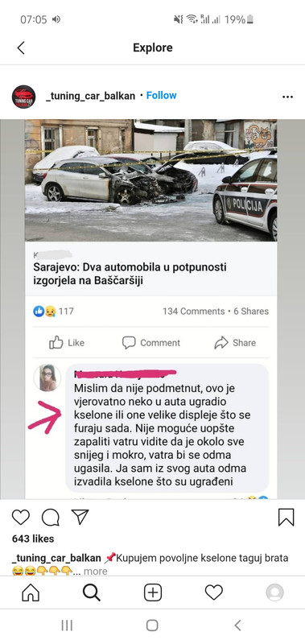
Task: Open your profile avatar tab
Action: [x=274, y=592]
